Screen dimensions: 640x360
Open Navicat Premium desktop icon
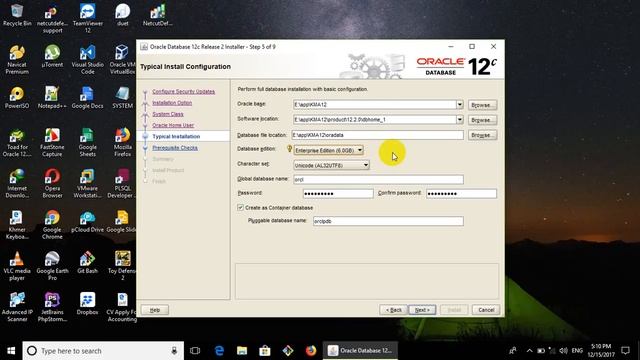coord(17,60)
